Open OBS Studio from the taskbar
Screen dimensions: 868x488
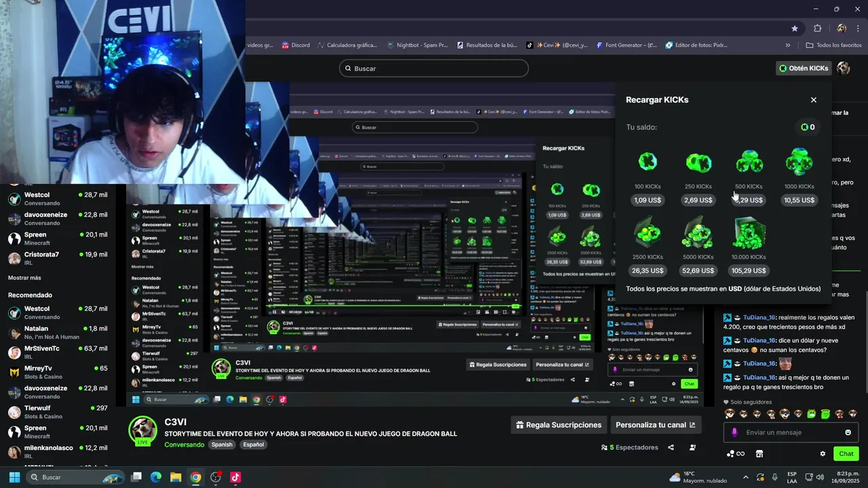pos(216,477)
